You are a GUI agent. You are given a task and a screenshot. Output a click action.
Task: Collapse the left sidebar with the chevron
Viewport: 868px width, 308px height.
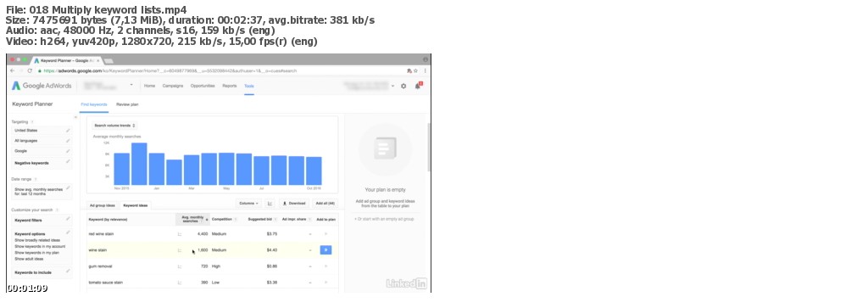(x=75, y=117)
